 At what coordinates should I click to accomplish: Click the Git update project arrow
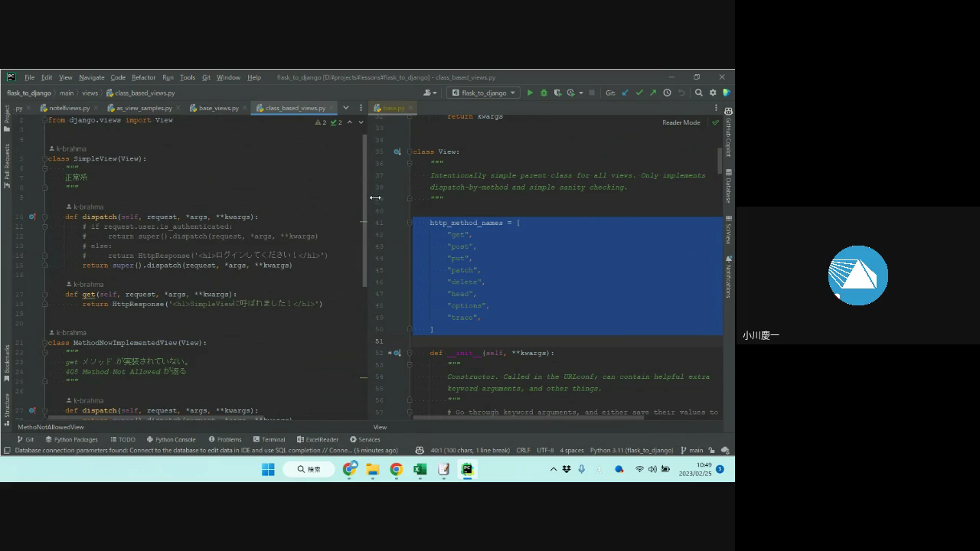(x=625, y=93)
